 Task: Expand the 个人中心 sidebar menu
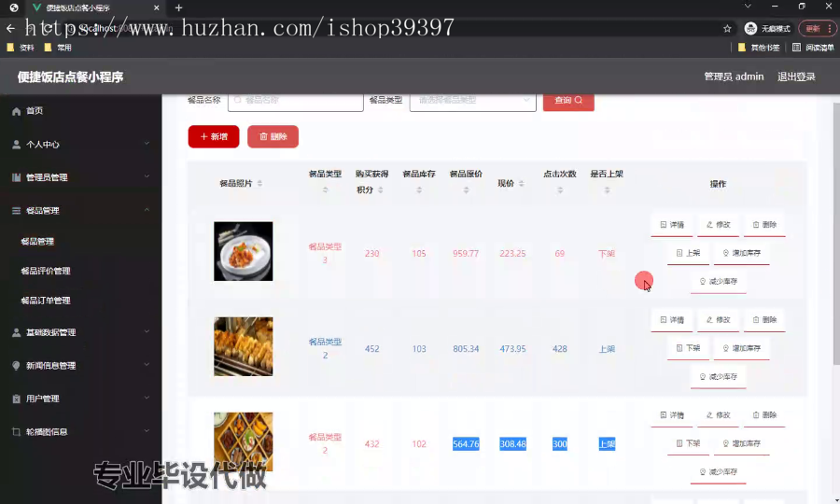pos(80,144)
